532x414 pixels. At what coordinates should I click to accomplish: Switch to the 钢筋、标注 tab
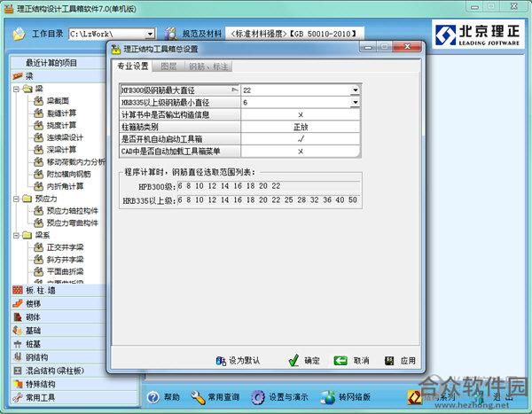point(208,66)
